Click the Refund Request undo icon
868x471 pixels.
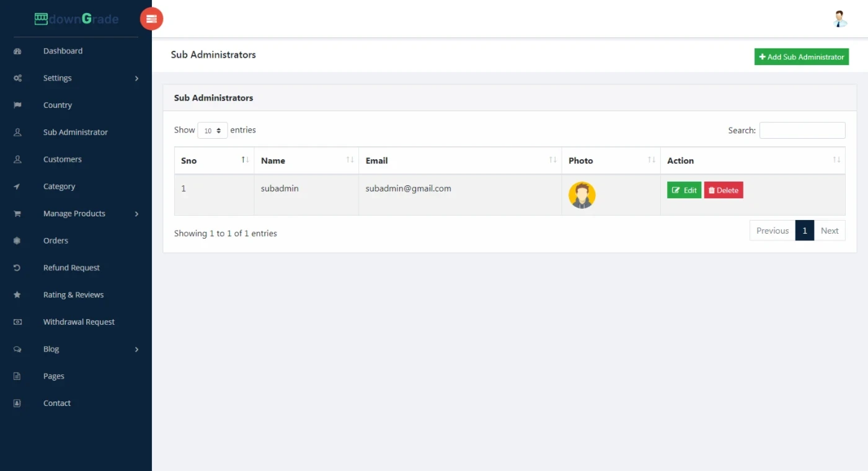pyautogui.click(x=17, y=268)
